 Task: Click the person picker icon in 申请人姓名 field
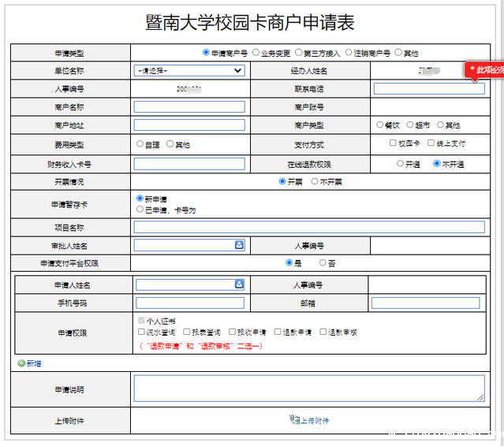tap(239, 284)
